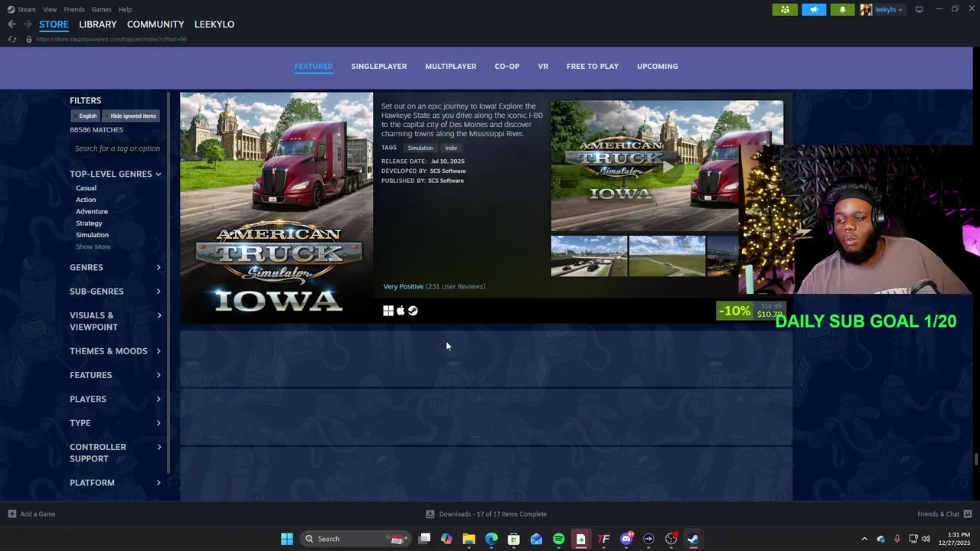980x551 pixels.
Task: Collapse the Top-Level Genres section
Action: coord(116,174)
